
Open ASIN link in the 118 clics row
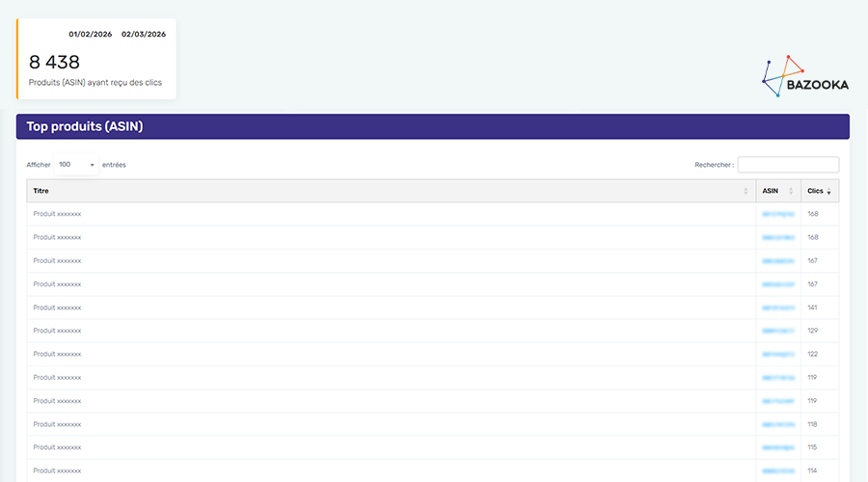(778, 424)
